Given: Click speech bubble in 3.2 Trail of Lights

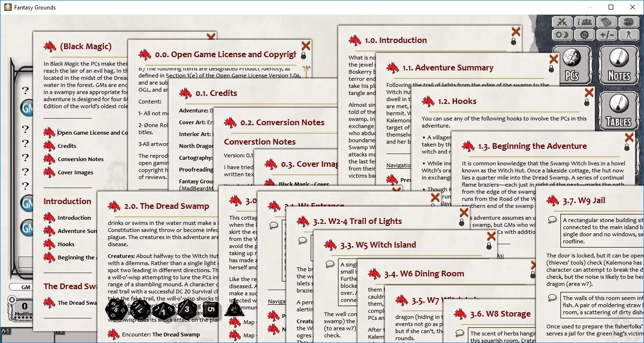Looking at the screenshot, I should click(x=303, y=240).
